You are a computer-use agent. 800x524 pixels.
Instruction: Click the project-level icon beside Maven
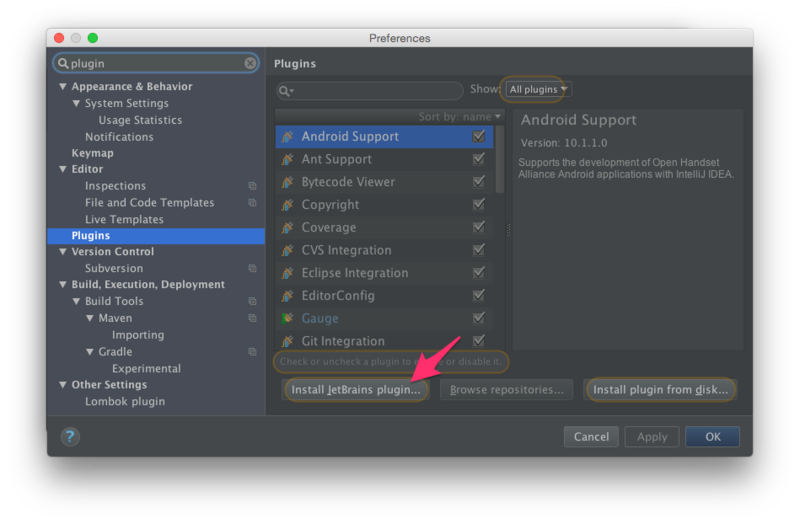point(252,318)
